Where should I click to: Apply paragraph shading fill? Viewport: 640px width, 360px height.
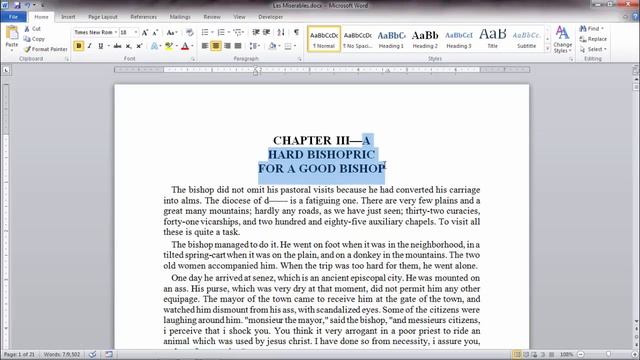[x=272, y=46]
